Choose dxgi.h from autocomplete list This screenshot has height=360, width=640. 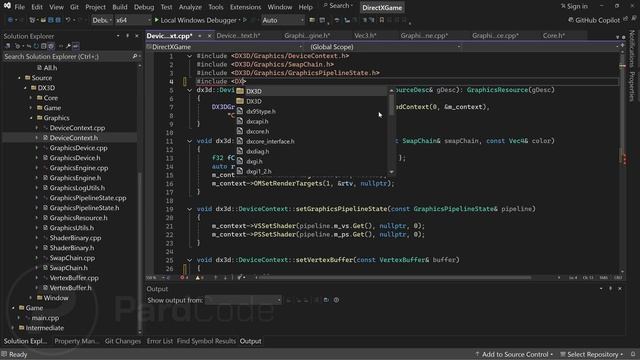(254, 162)
